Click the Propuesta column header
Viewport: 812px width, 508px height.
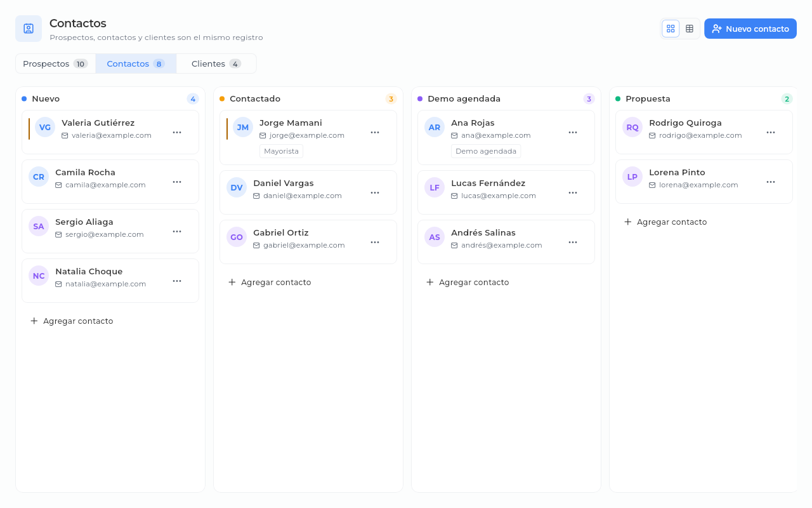click(648, 98)
